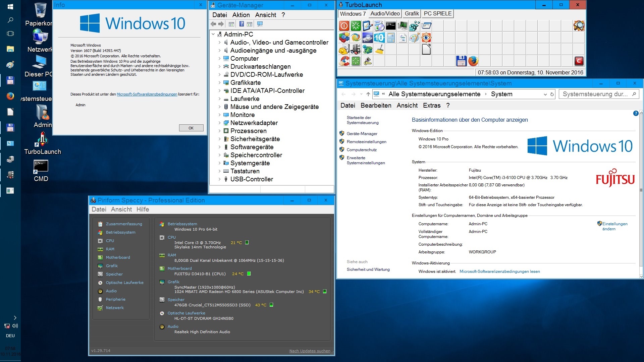Image resolution: width=644 pixels, height=362 pixels.
Task: Collapse the Admin-PC root tree node
Action: coord(213,34)
